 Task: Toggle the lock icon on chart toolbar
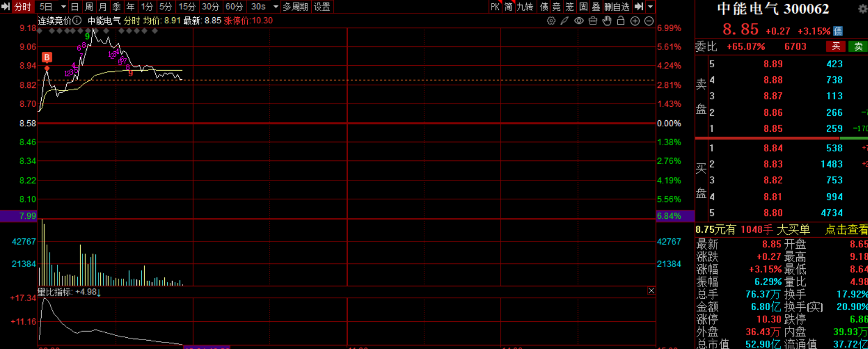coord(620,21)
